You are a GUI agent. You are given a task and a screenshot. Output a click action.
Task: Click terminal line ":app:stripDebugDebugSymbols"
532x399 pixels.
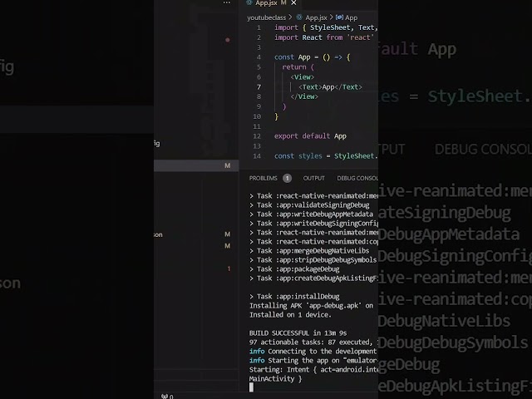point(313,260)
